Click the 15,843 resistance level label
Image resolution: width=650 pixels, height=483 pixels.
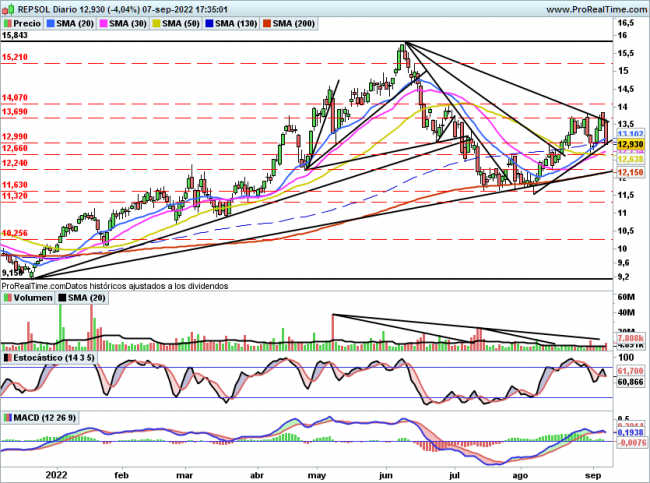click(x=15, y=36)
